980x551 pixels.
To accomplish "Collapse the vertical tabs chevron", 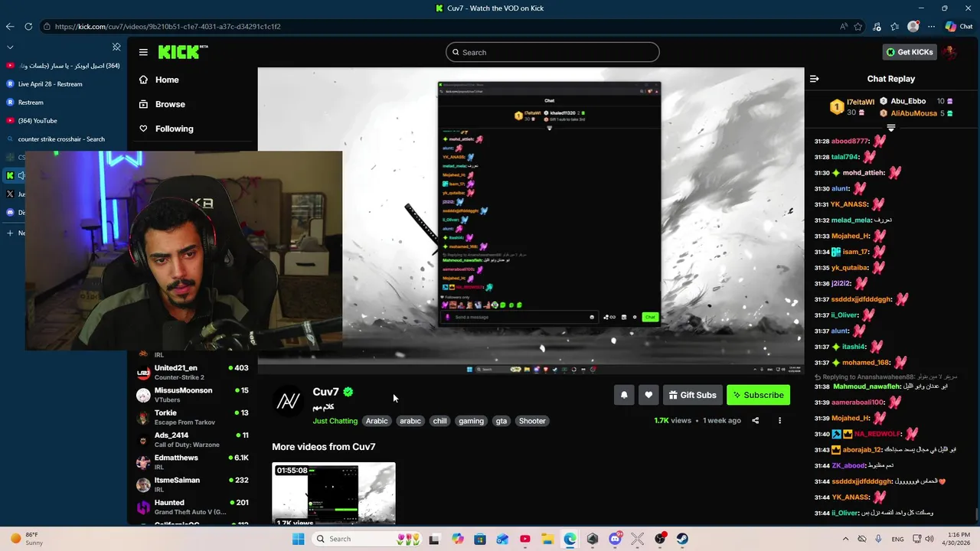I will [10, 47].
